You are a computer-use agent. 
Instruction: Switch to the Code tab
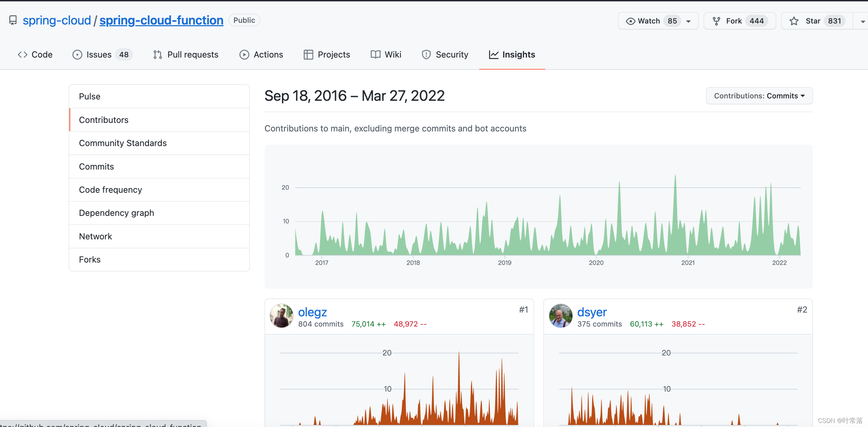(35, 54)
